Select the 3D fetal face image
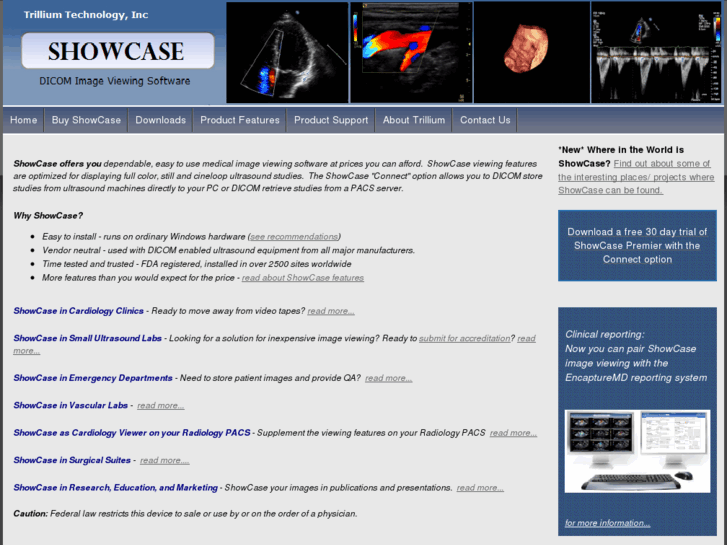Screen dimensions: 727x545 pos(532,52)
